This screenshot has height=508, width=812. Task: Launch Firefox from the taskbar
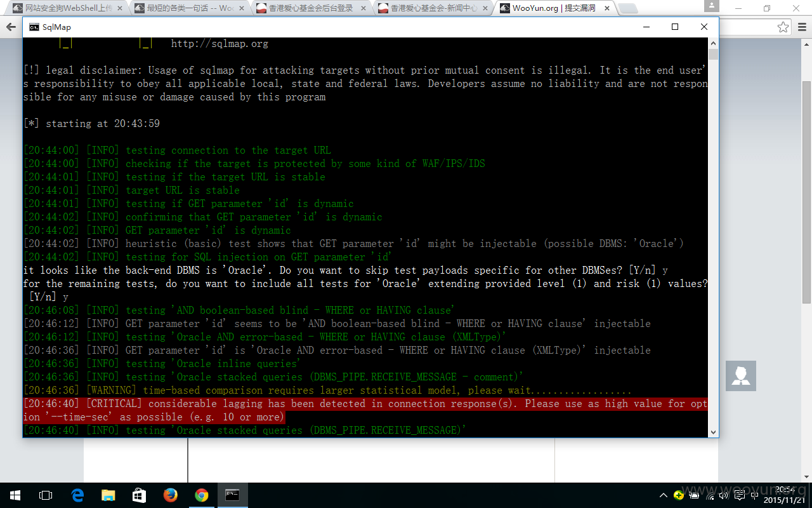coord(171,495)
